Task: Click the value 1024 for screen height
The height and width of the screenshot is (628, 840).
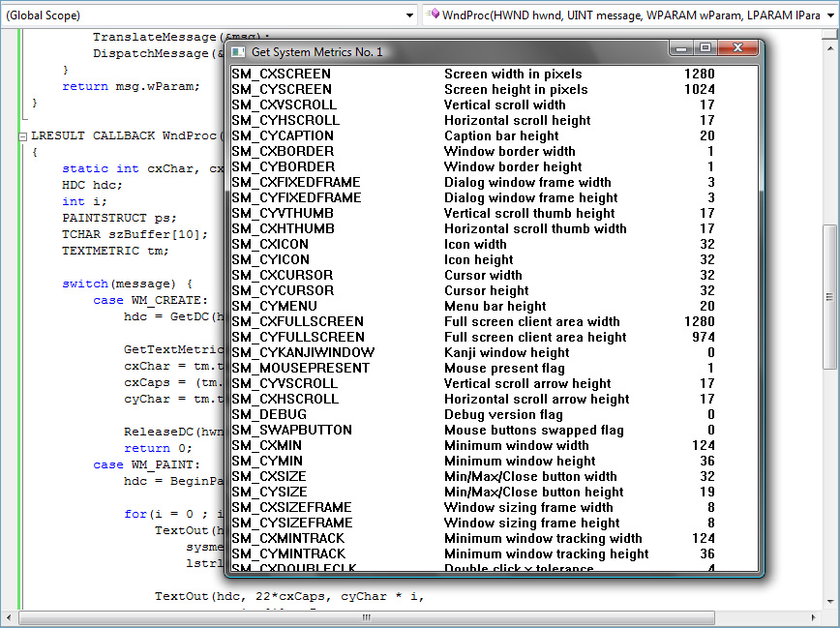Action: pos(699,89)
